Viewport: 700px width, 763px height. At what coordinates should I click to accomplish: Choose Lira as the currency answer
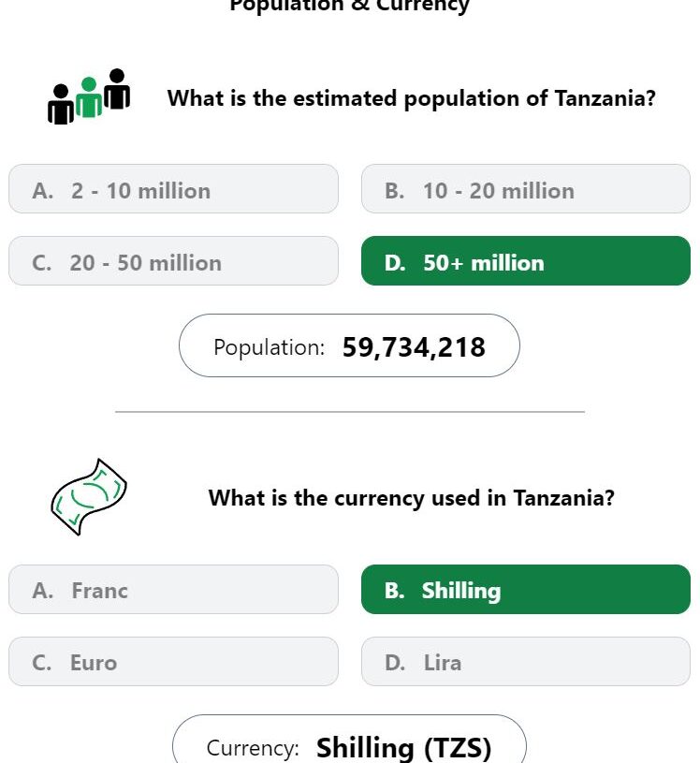click(526, 661)
